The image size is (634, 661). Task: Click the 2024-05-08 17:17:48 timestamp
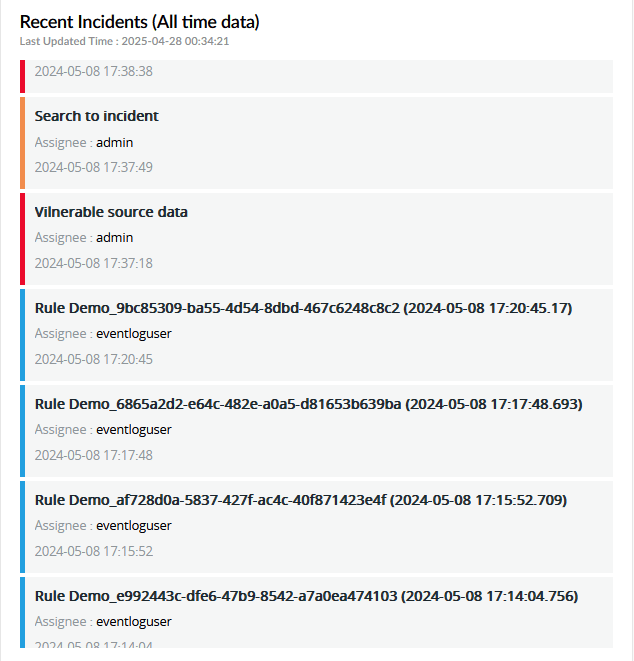point(94,455)
